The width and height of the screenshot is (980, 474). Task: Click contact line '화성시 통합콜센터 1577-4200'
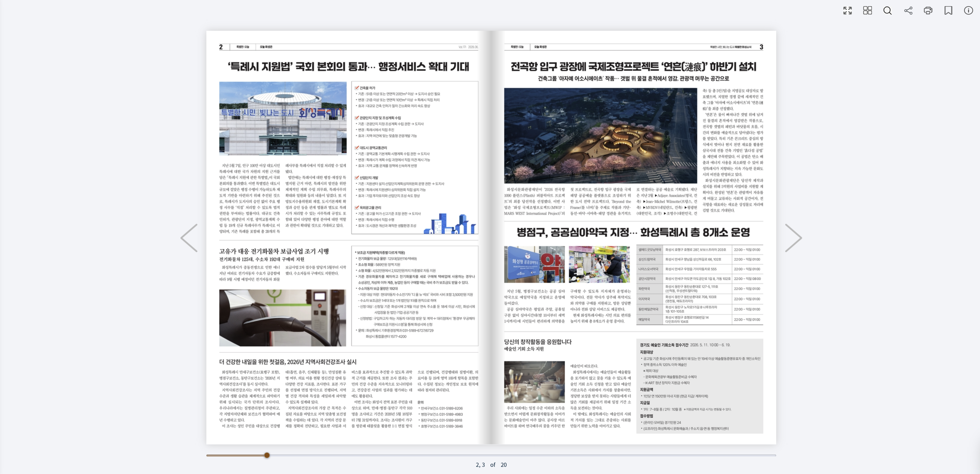pyautogui.click(x=386, y=337)
